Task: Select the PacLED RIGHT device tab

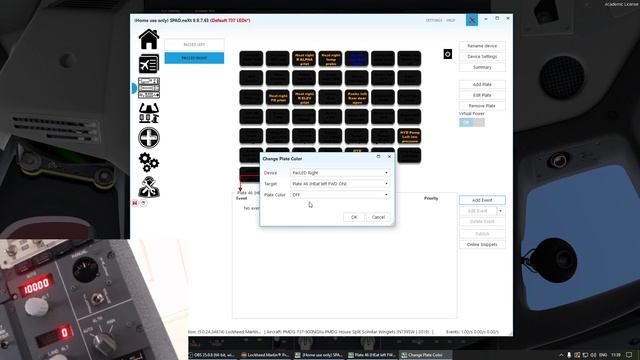Action: tap(194, 58)
